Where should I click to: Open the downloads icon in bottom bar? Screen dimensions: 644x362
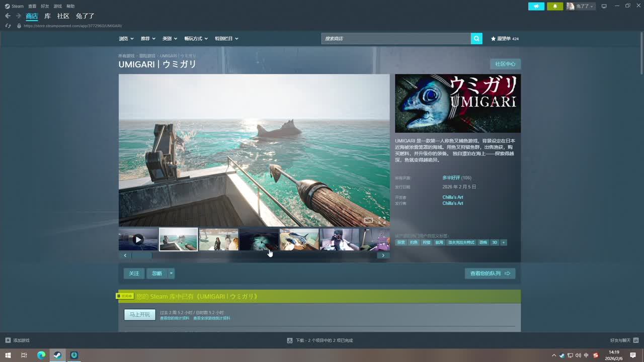click(x=290, y=340)
